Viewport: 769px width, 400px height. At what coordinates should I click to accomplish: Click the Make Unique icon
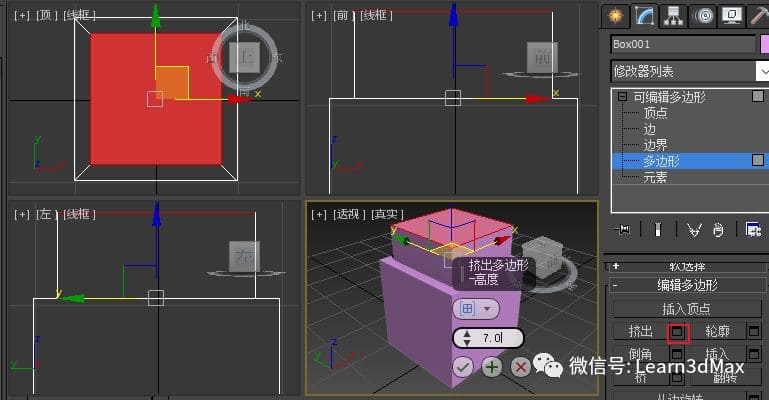point(693,229)
